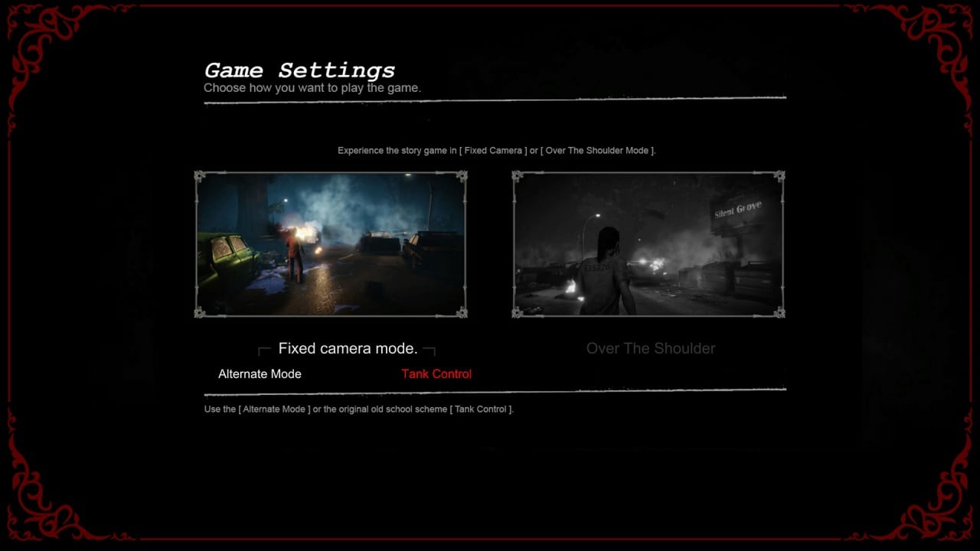The image size is (980, 551).
Task: Switch to Over The Shoulder mode label
Action: click(x=650, y=348)
